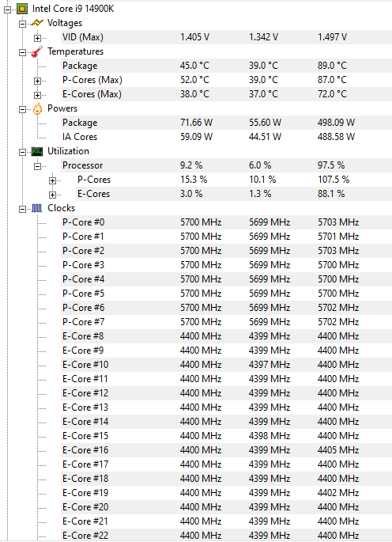Viewport: 392px width, 542px height.
Task: Expand the E-Cores (Max) temperature row
Action: (38, 96)
